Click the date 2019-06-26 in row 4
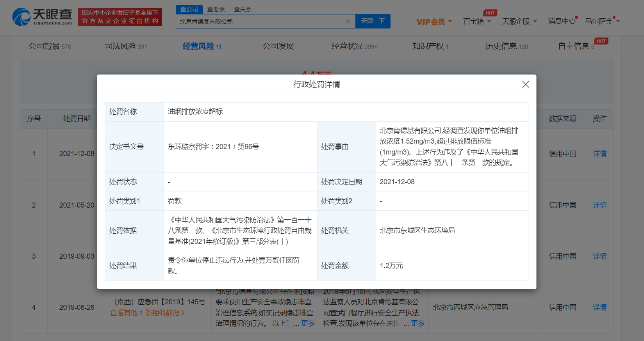This screenshot has height=341, width=644. (x=77, y=307)
